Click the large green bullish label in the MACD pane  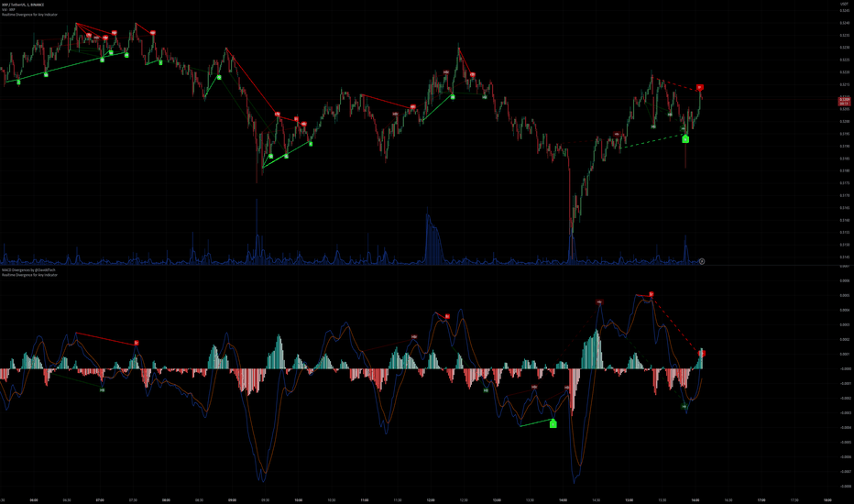click(x=553, y=424)
